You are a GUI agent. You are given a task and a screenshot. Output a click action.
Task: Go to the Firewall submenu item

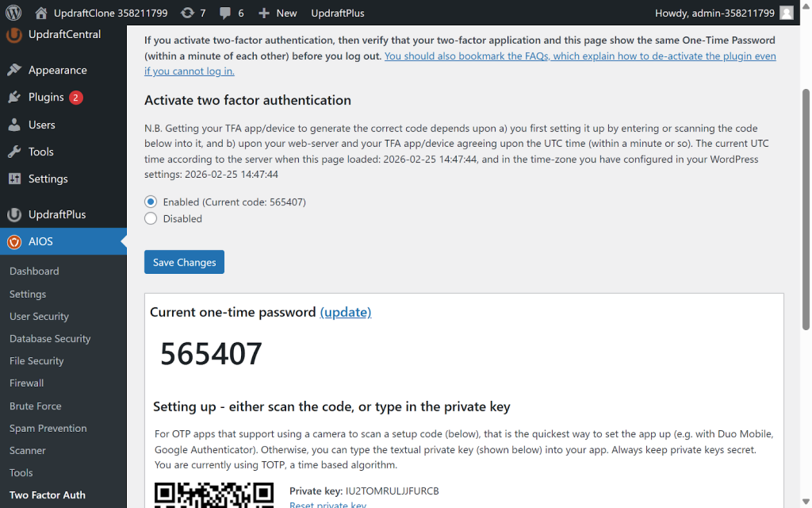26,383
